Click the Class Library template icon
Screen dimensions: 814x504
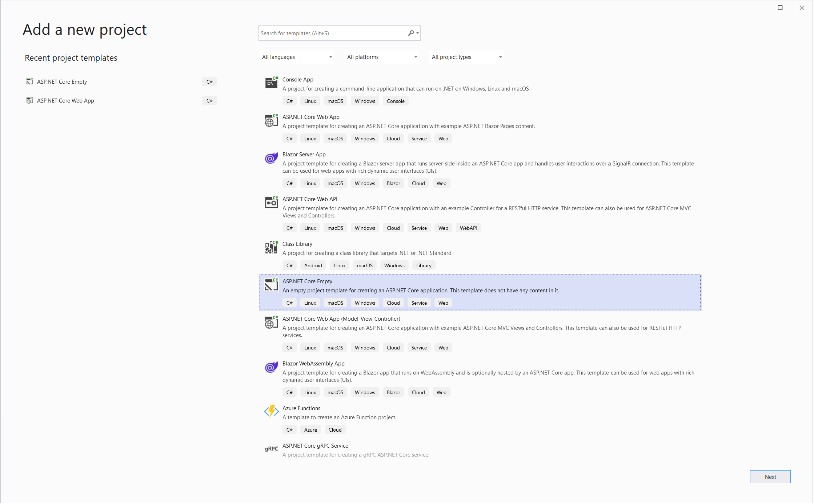pyautogui.click(x=271, y=247)
